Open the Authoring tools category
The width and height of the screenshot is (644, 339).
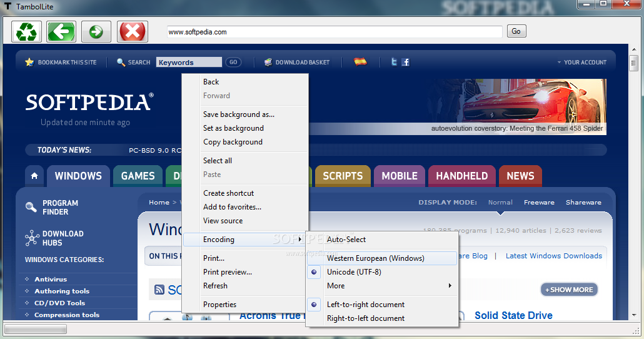click(62, 291)
